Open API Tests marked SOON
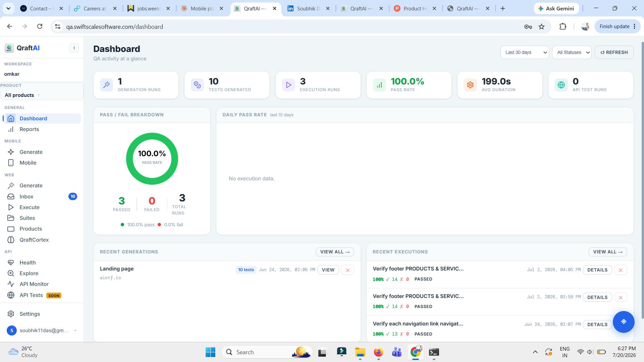The width and height of the screenshot is (644, 362). pos(42,295)
